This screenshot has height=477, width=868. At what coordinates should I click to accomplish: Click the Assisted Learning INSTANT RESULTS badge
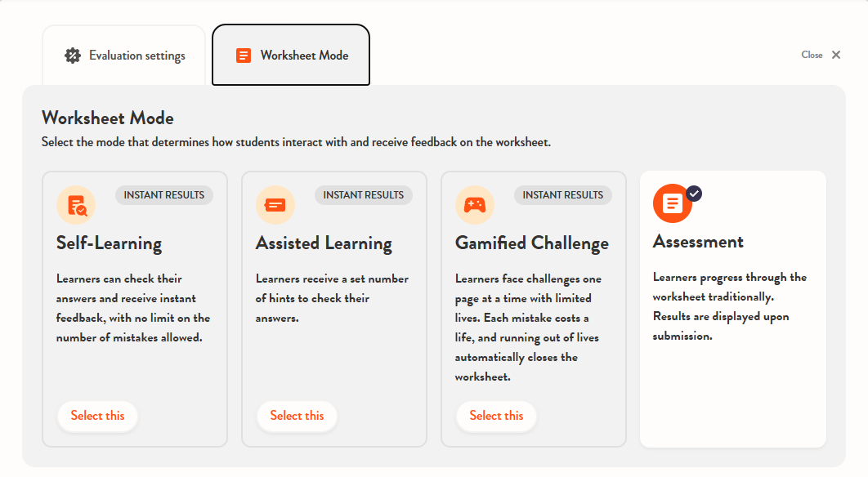364,195
